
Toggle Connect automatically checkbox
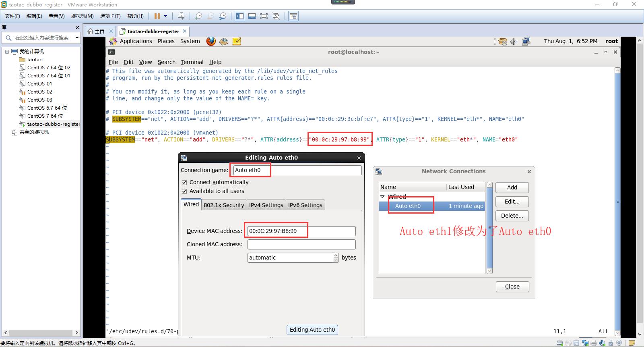[x=184, y=183]
